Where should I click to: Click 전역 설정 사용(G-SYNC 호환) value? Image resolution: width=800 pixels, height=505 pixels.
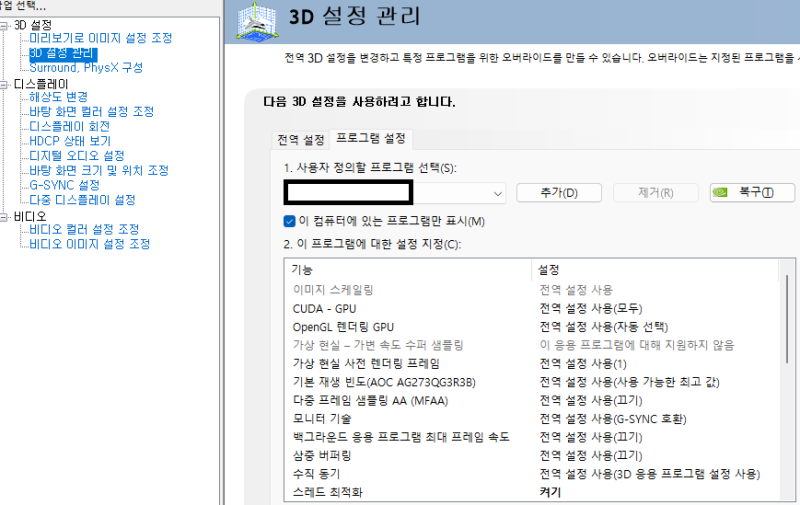[x=613, y=419]
